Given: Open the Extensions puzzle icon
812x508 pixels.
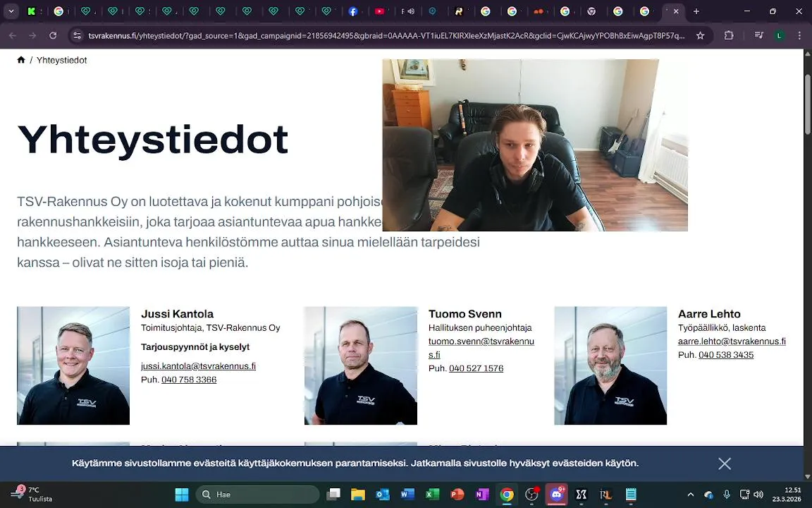Looking at the screenshot, I should pos(729,35).
